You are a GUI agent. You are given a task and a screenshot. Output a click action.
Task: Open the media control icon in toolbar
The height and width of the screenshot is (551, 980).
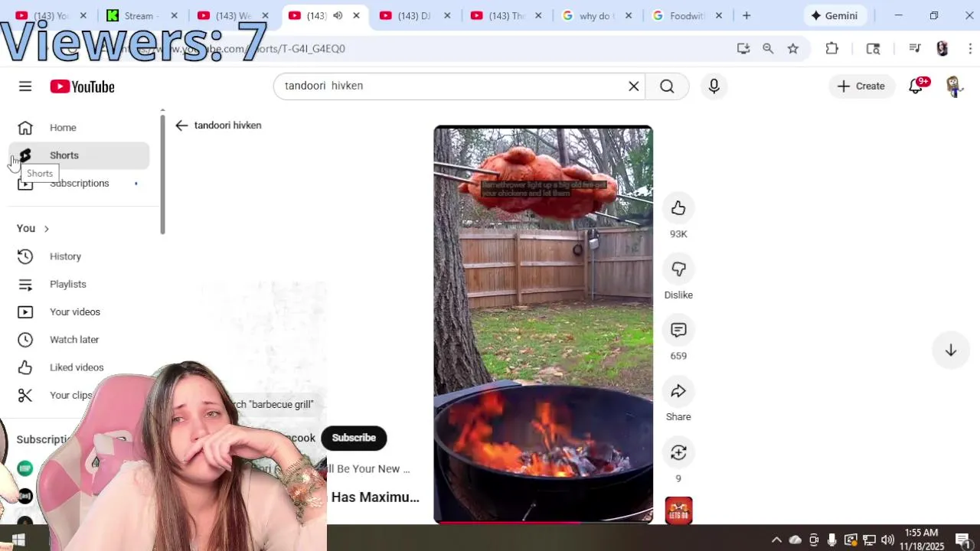tap(914, 48)
